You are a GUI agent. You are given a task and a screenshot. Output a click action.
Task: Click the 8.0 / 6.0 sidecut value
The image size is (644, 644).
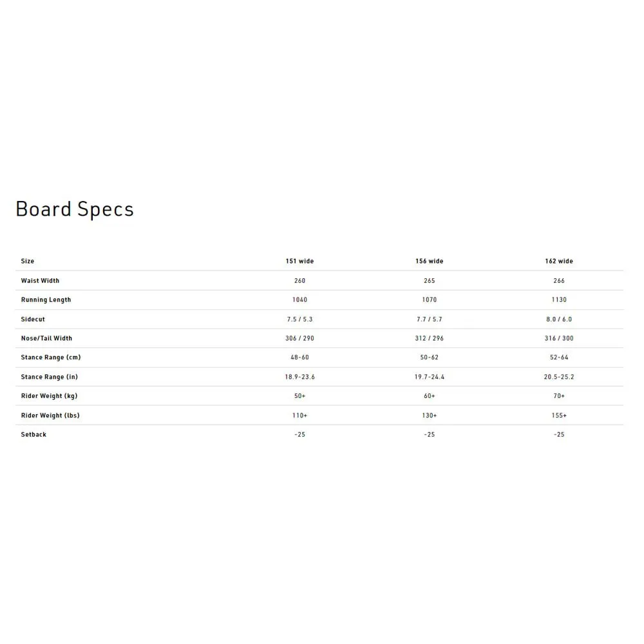[x=559, y=319]
